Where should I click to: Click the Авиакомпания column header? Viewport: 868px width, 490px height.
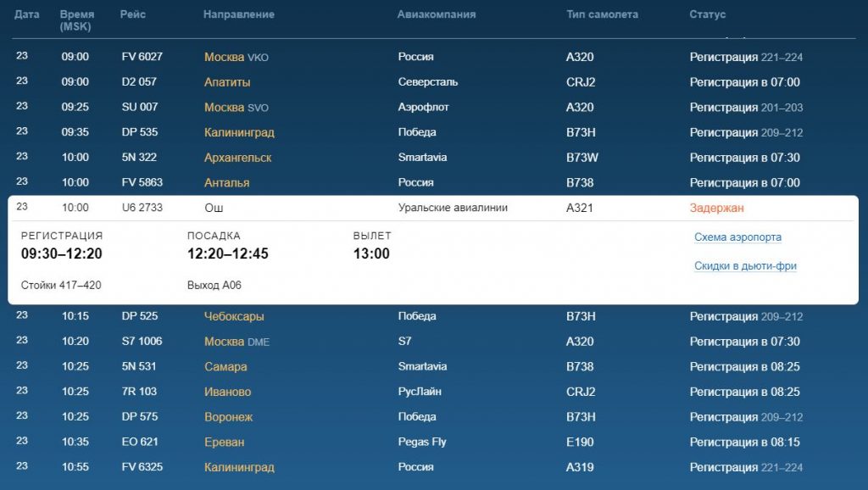437,14
